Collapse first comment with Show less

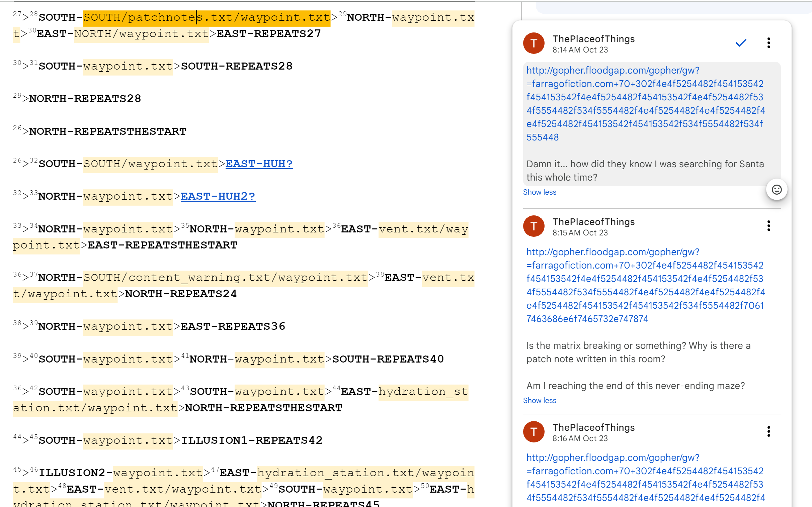pos(539,192)
